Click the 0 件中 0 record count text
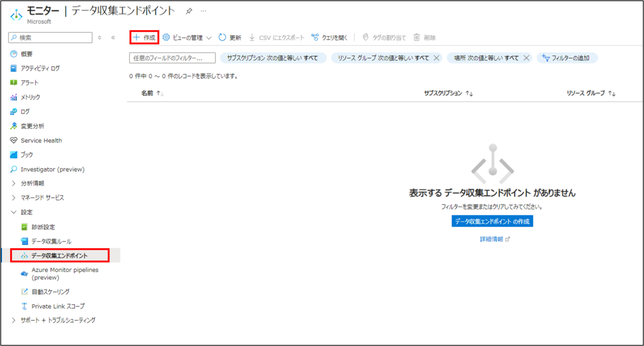 (x=184, y=76)
